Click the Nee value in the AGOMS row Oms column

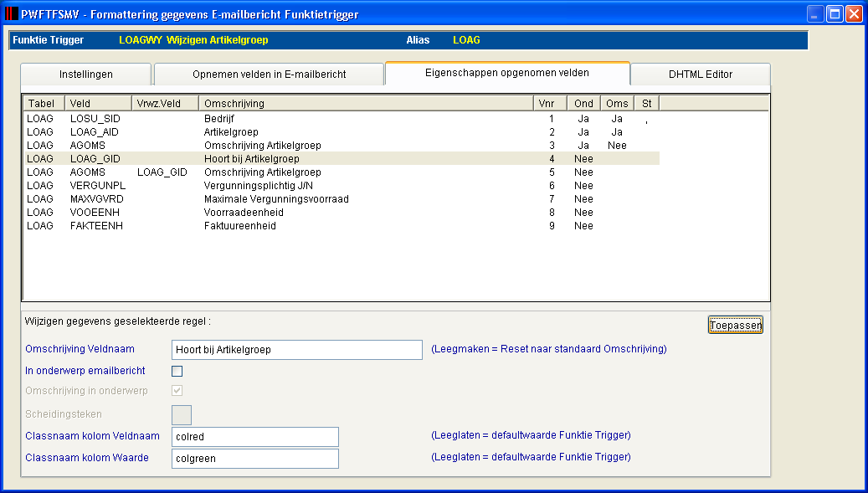click(617, 146)
